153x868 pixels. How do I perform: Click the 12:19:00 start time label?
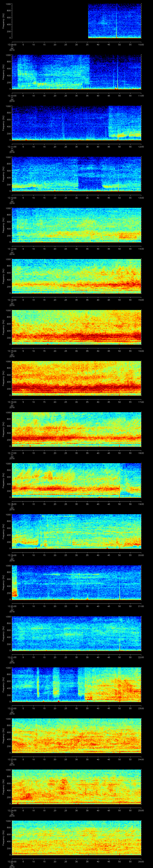point(12,555)
